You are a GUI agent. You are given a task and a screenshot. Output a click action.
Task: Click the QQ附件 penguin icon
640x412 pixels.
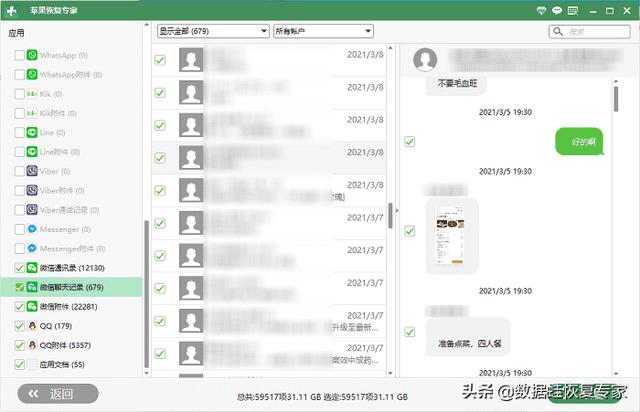32,345
